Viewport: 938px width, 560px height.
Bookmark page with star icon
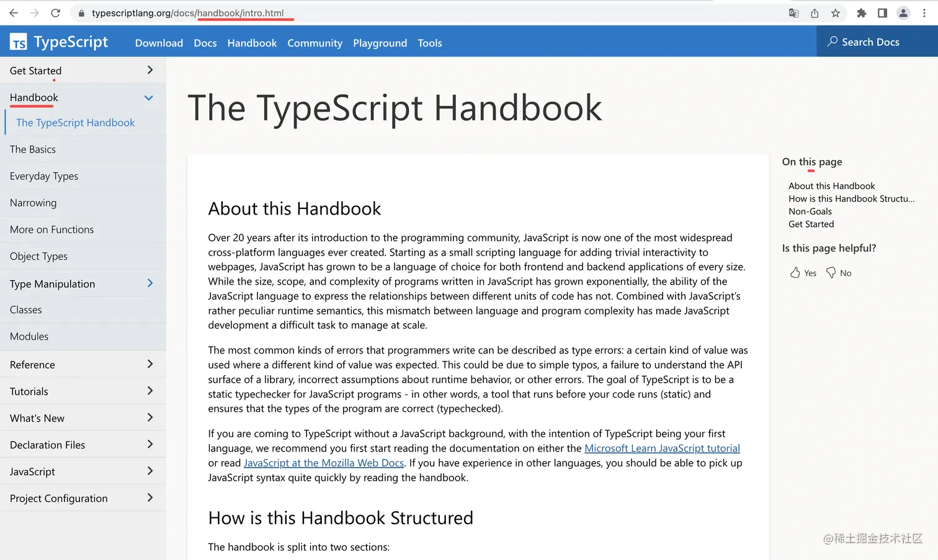click(836, 13)
